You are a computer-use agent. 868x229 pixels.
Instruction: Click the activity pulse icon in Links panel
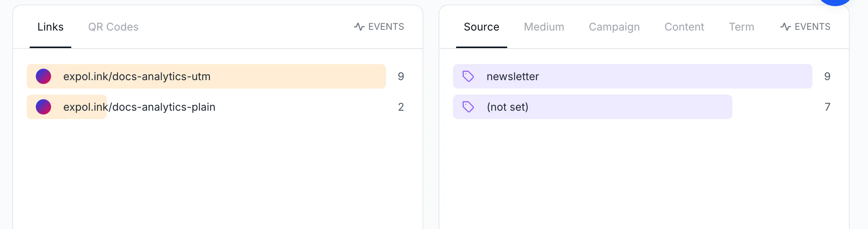click(x=359, y=27)
